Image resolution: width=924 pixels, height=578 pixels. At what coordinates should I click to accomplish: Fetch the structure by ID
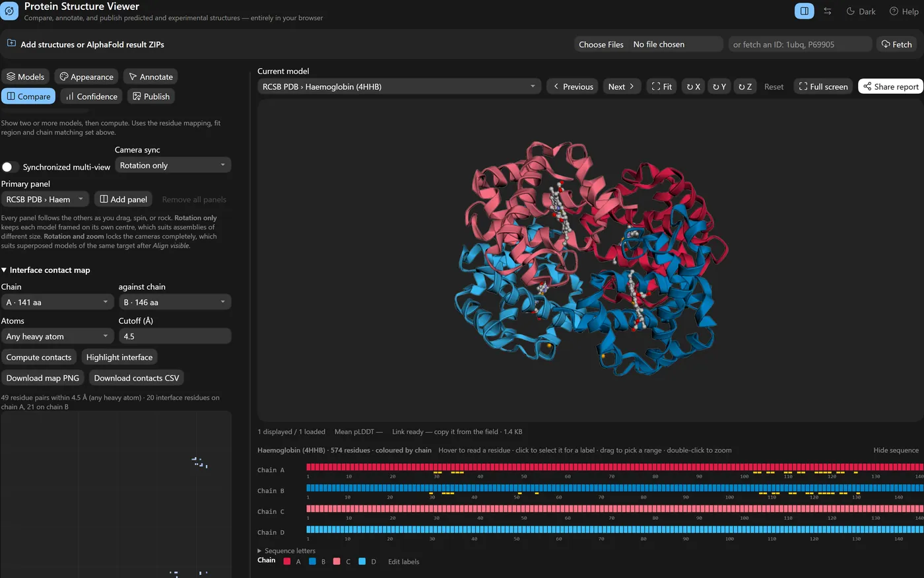coord(896,44)
